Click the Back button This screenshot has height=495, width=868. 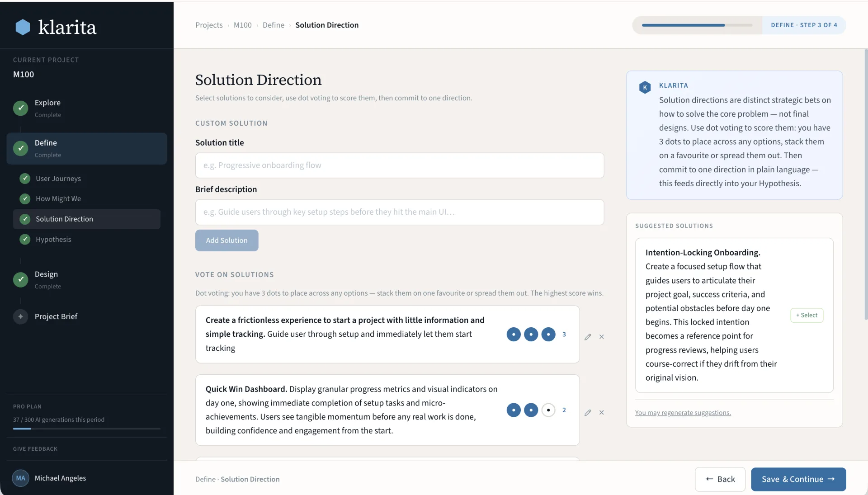(720, 479)
